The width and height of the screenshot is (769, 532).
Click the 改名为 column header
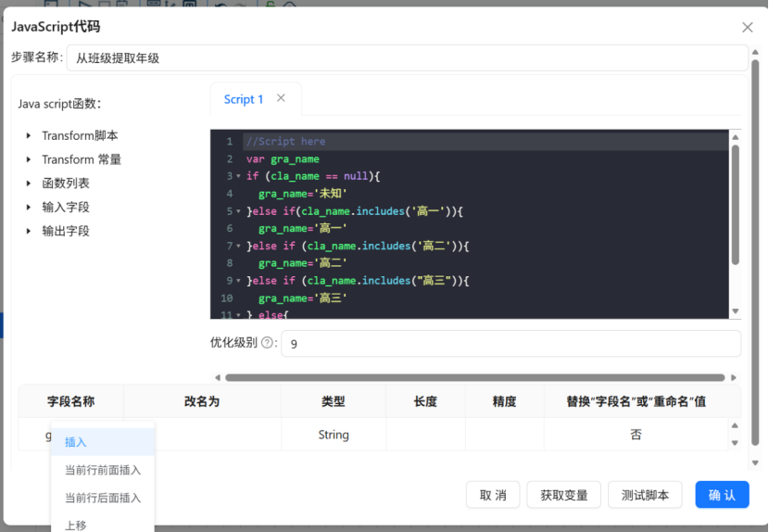pos(202,401)
